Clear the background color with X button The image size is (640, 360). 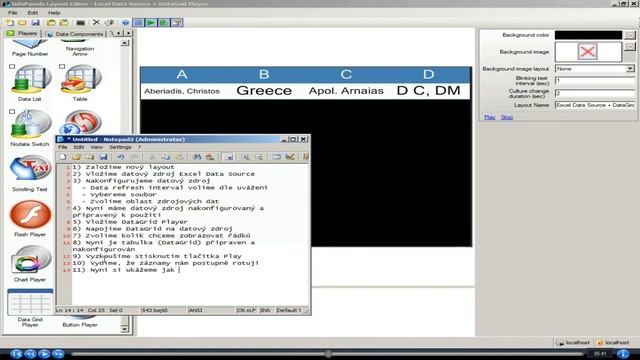click(x=629, y=35)
